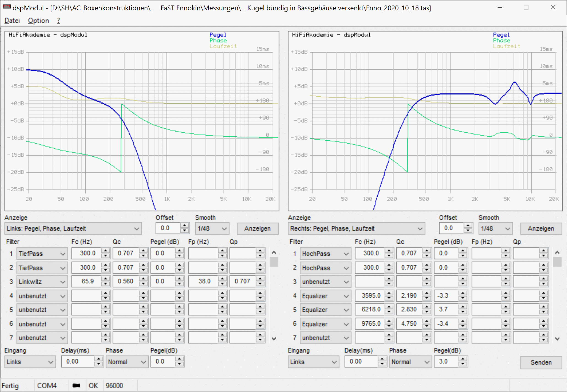
Task: Increase left Offset value with up arrow
Action: tap(185, 226)
